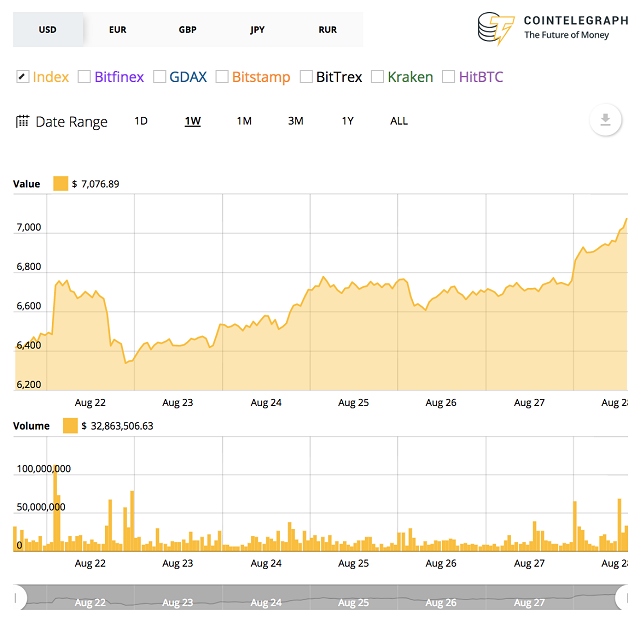Image resolution: width=640 pixels, height=623 pixels.
Task: Select the 1D date range
Action: [141, 121]
